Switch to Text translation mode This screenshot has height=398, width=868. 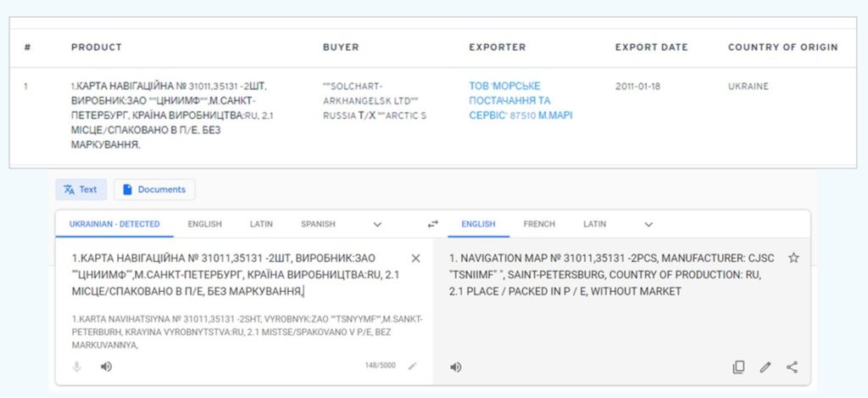click(81, 189)
